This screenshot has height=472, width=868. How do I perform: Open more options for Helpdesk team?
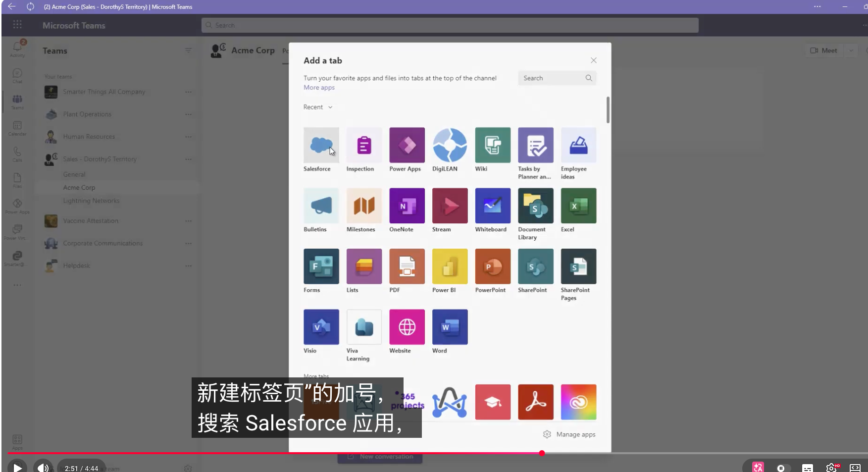click(188, 266)
